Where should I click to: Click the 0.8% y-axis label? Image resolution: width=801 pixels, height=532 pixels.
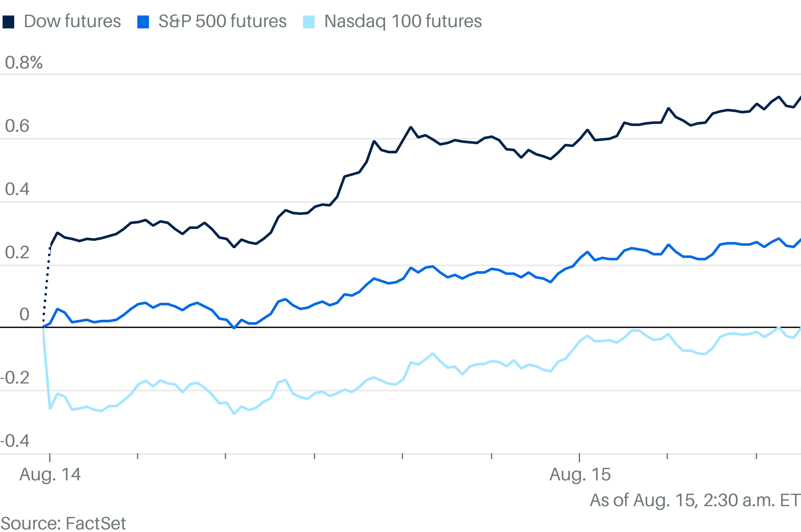24,63
